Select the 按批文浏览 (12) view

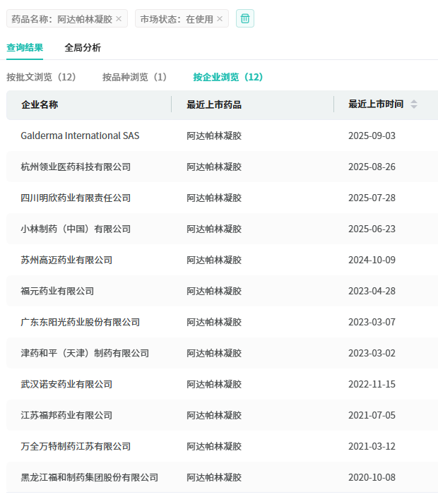tap(41, 77)
